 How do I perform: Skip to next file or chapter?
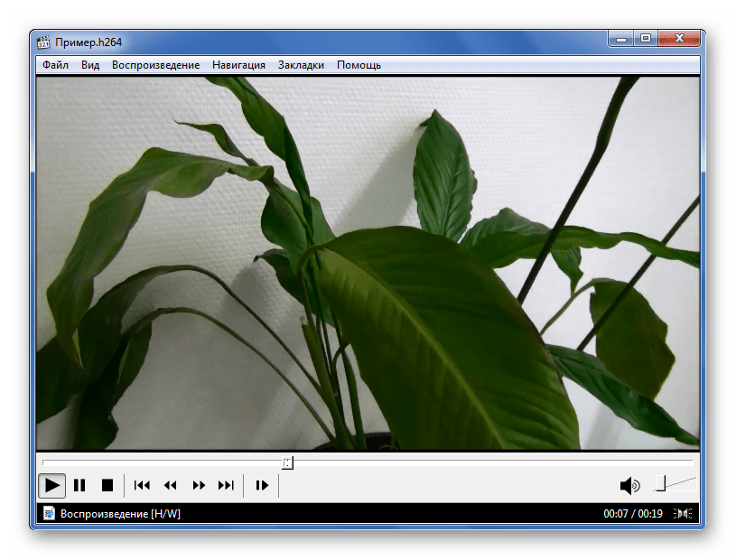point(227,485)
